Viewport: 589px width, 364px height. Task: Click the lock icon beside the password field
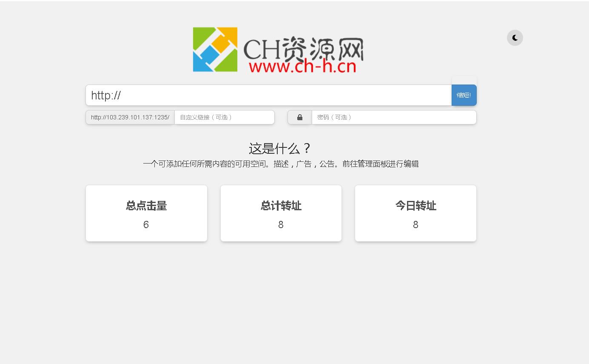click(300, 117)
